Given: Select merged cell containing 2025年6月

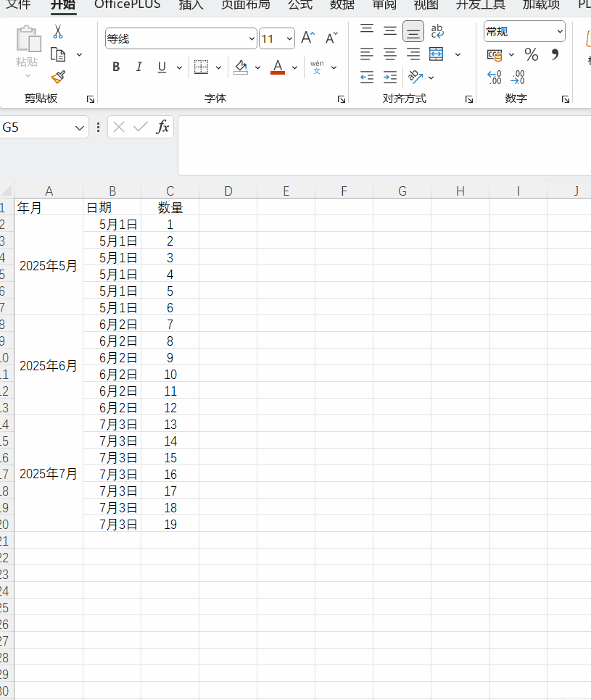Looking at the screenshot, I should pyautogui.click(x=49, y=366).
